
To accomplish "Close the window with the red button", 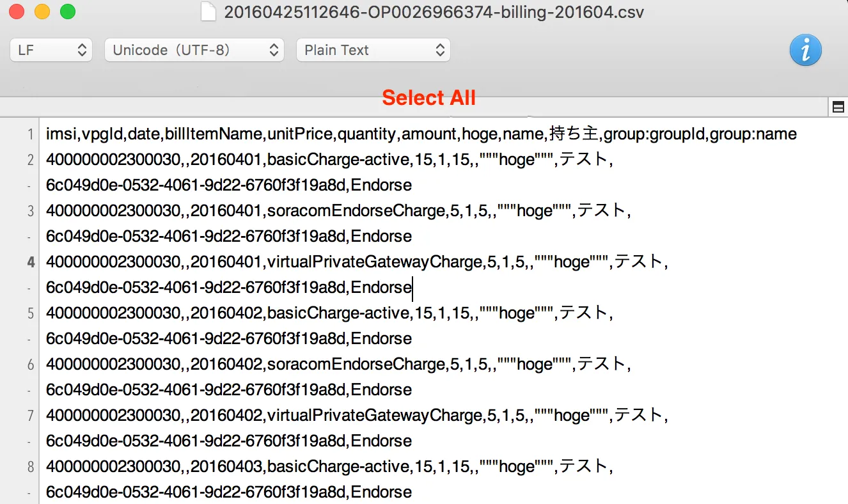I will pos(16,12).
